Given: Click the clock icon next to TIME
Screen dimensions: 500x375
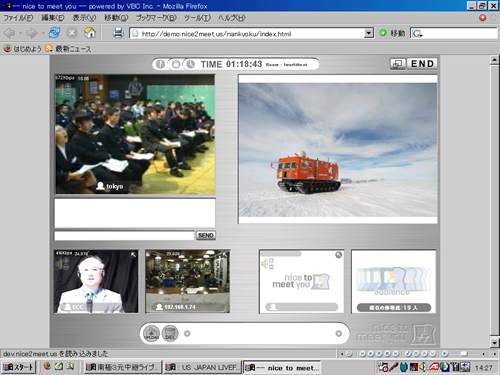Looking at the screenshot, I should [190, 64].
